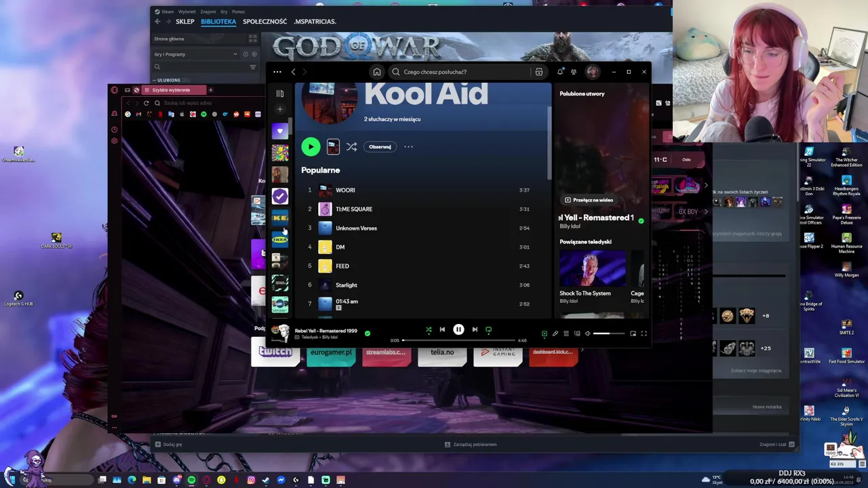Click the Spotify search field 'Czego chcesz posłuchać?'
This screenshot has width=868, height=488.
click(468, 72)
